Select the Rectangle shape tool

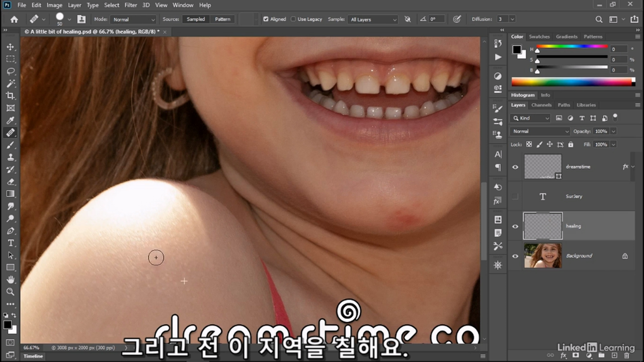pyautogui.click(x=11, y=267)
